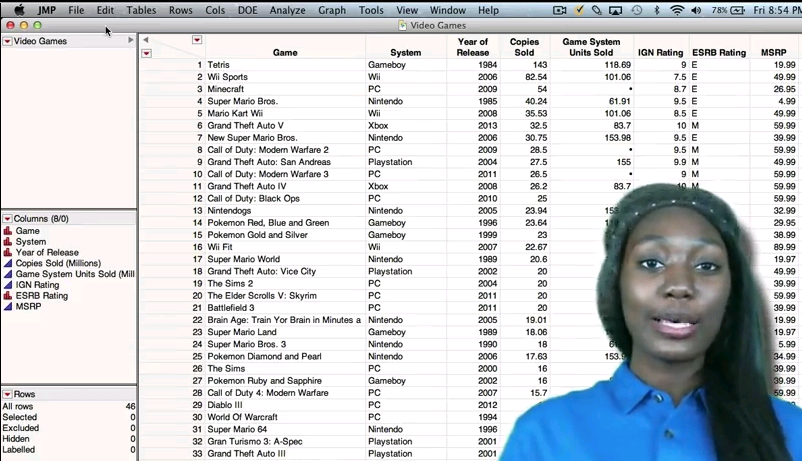The image size is (802, 461).
Task: Click the volume speaker icon
Action: point(698,10)
